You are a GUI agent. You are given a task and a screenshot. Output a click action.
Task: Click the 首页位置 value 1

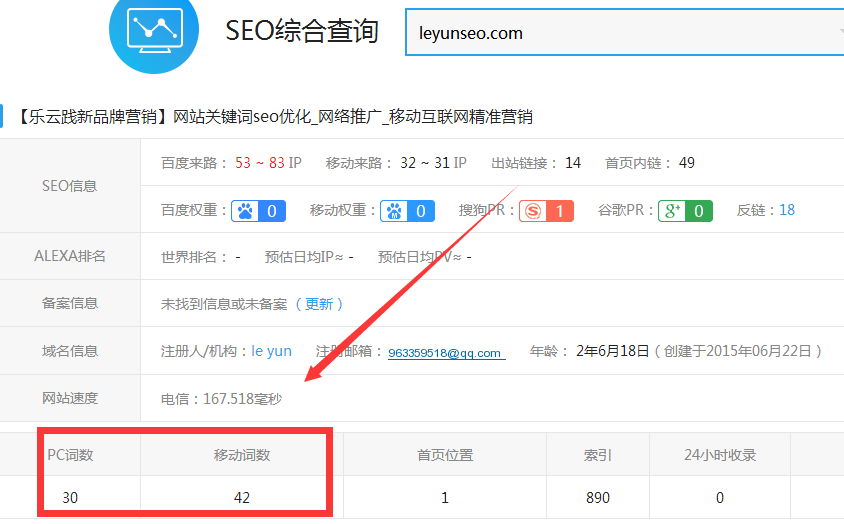pos(445,498)
